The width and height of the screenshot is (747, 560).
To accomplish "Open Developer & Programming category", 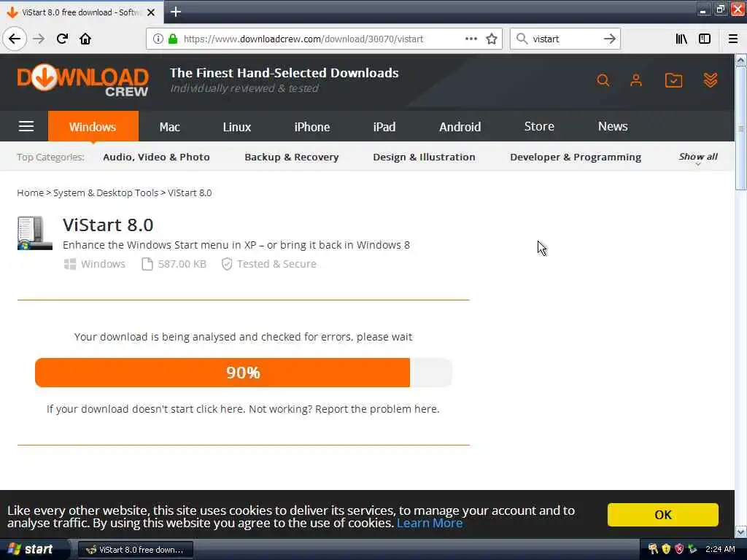I will pos(576,157).
